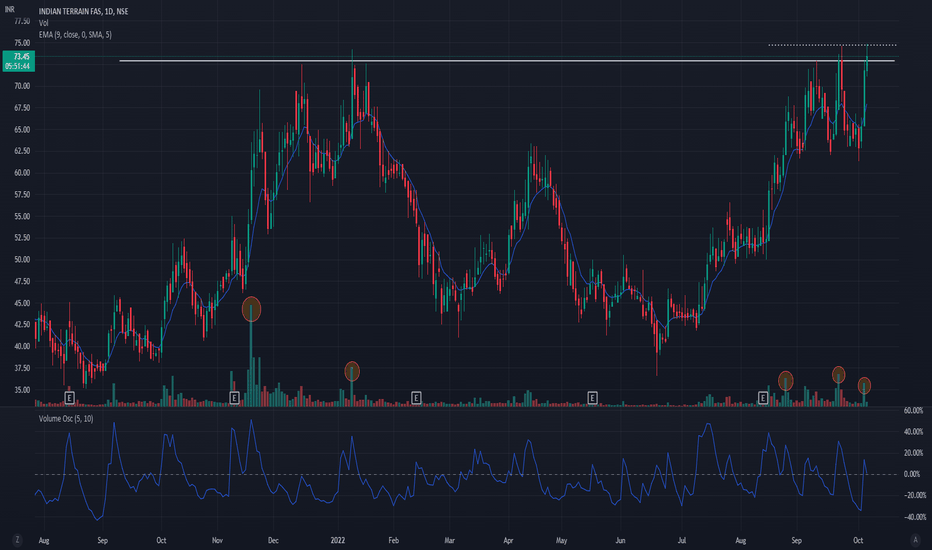Select the solid white horizontal resistance line
This screenshot has width=932, height=550.
(506, 61)
